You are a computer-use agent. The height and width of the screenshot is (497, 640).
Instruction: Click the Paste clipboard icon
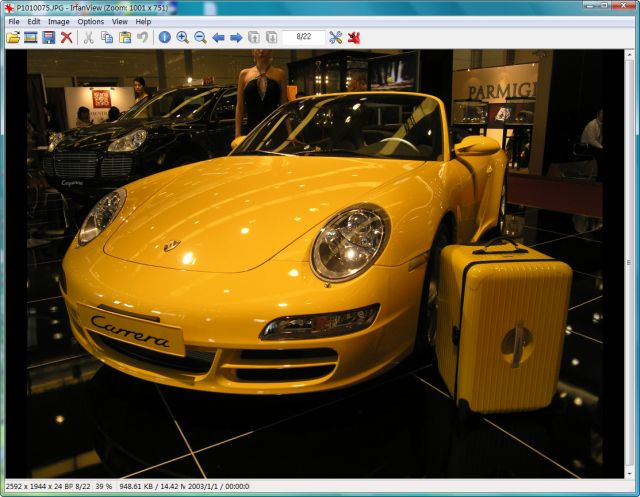pyautogui.click(x=125, y=37)
